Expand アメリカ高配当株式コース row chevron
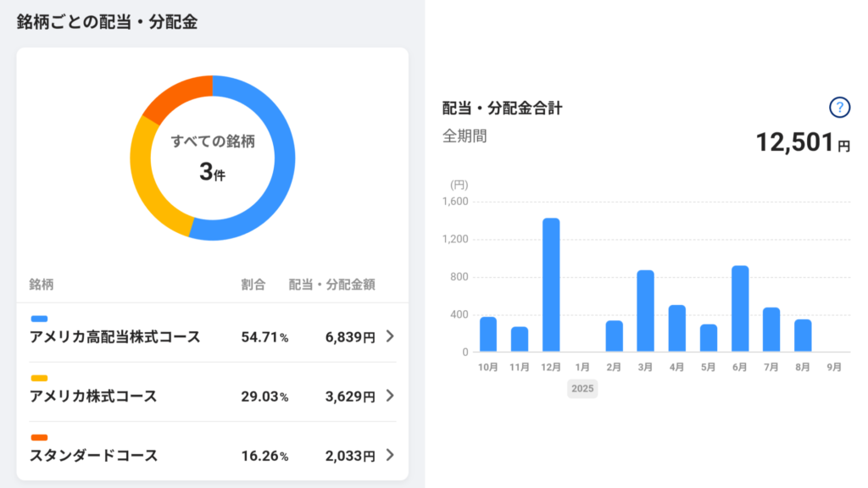Viewport: 868px width, 488px height. (390, 336)
